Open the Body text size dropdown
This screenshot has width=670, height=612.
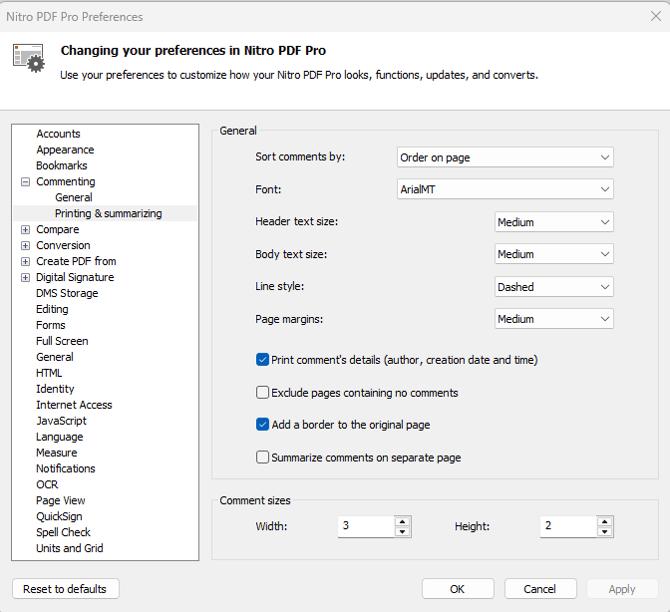click(x=554, y=254)
